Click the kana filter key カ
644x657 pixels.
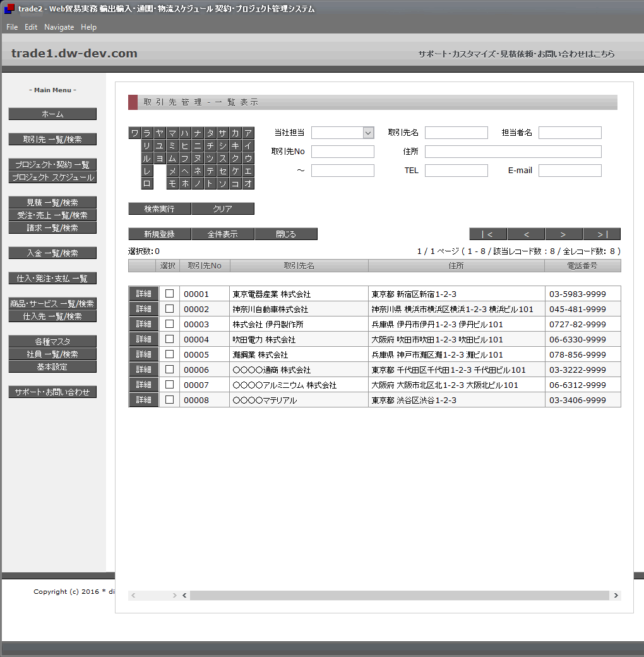[236, 133]
